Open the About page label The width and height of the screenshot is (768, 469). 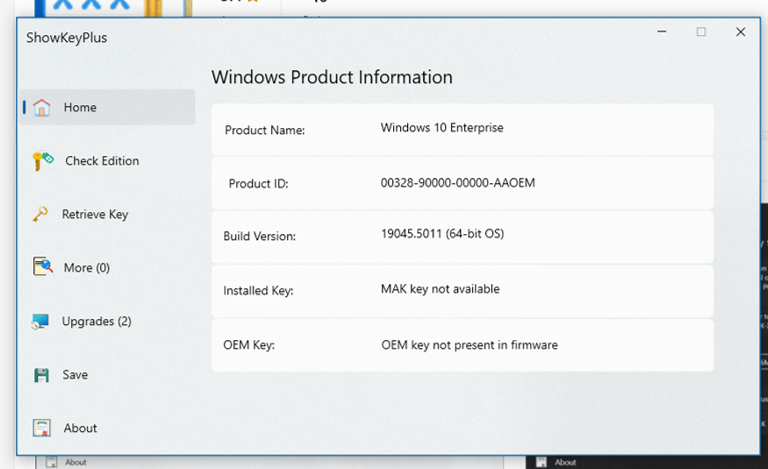(80, 428)
